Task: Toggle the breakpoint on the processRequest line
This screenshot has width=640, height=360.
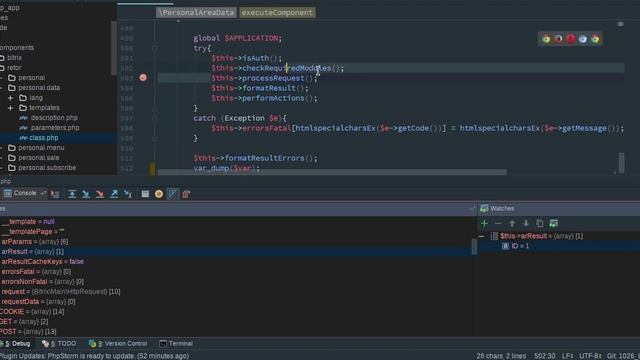Action: click(x=143, y=78)
